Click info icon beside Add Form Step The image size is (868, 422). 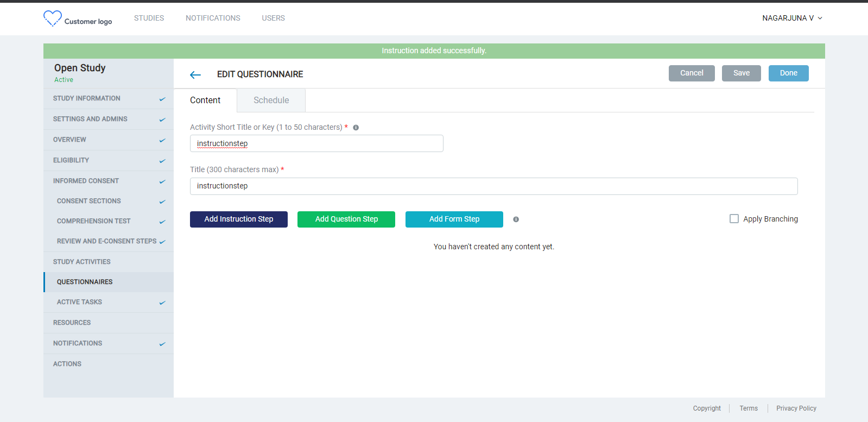(516, 219)
